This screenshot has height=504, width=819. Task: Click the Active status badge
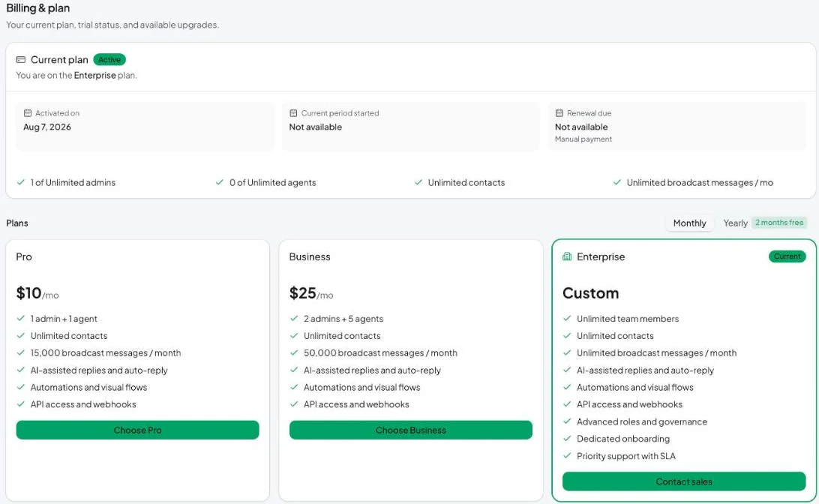click(x=109, y=59)
